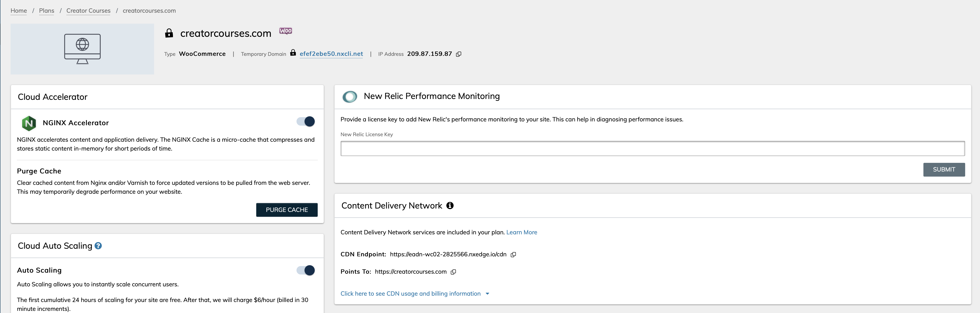Click the NGINX logo icon
980x313 pixels.
29,123
